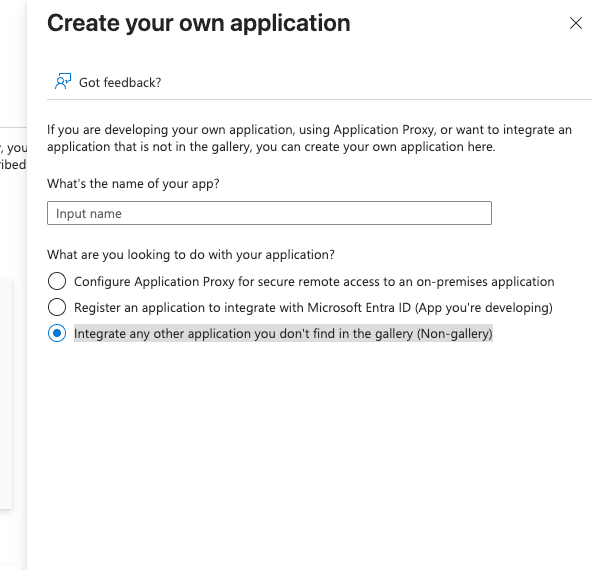Click the truncated text at left edge
This screenshot has width=611, height=570.
point(12,157)
